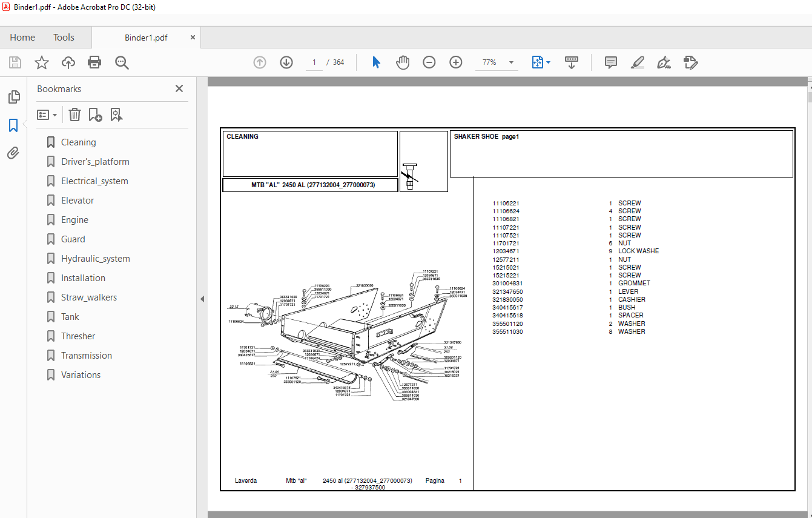Open the Cleaning bookmark
812x518 pixels.
coord(78,142)
